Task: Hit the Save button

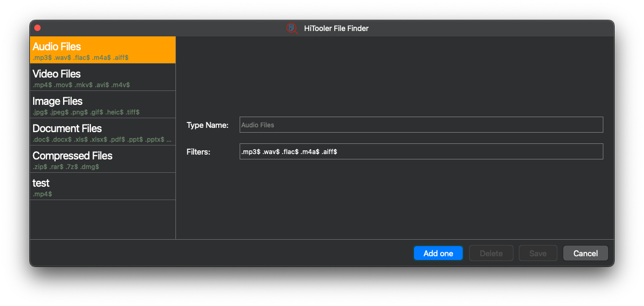Action: (x=538, y=254)
